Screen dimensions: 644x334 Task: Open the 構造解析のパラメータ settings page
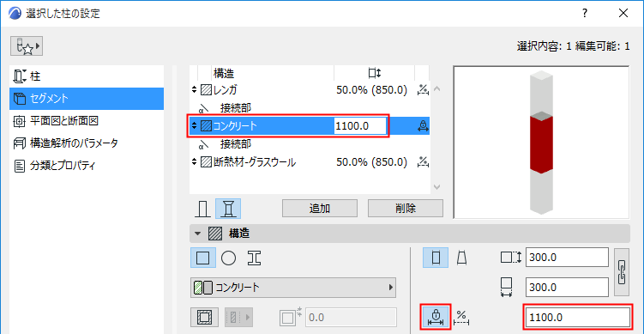(x=87, y=143)
